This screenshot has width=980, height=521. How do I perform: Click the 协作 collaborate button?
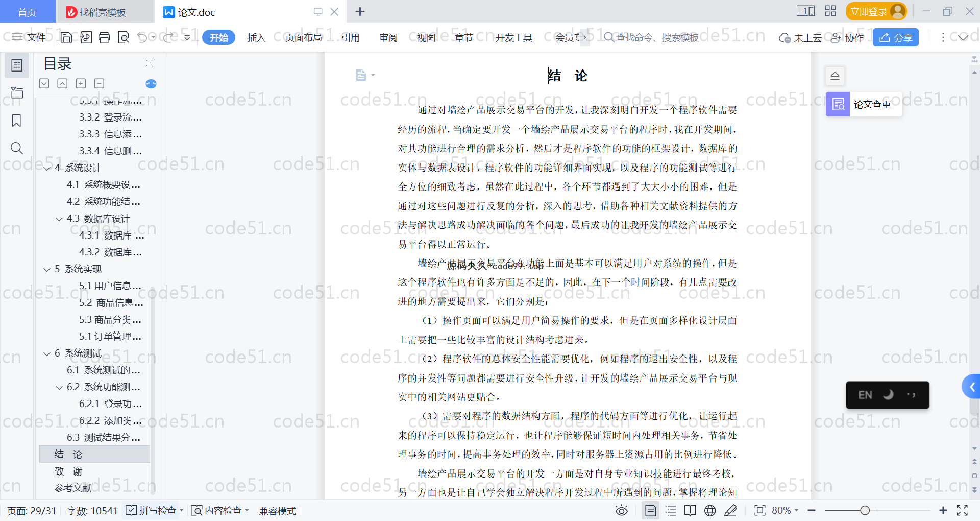848,37
